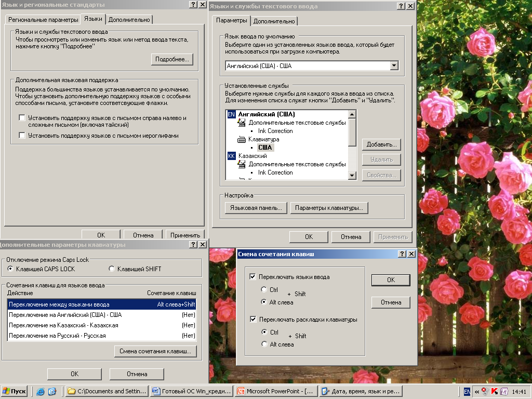Select Переключение на Английский (США) row
Screen dimensions: 532x399
point(101,315)
